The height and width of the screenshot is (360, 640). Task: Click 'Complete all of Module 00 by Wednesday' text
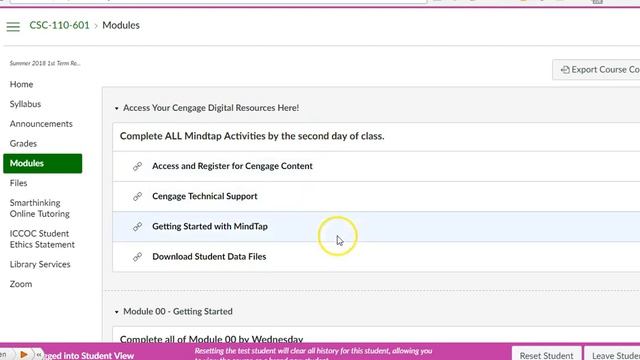(211, 339)
